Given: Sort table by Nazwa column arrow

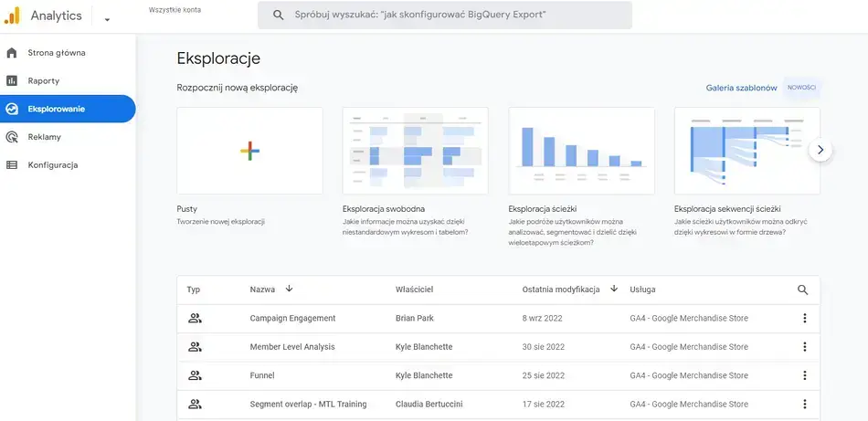Looking at the screenshot, I should 290,289.
